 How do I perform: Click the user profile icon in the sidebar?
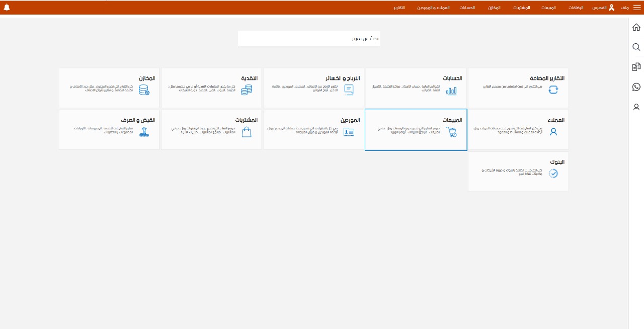[636, 107]
